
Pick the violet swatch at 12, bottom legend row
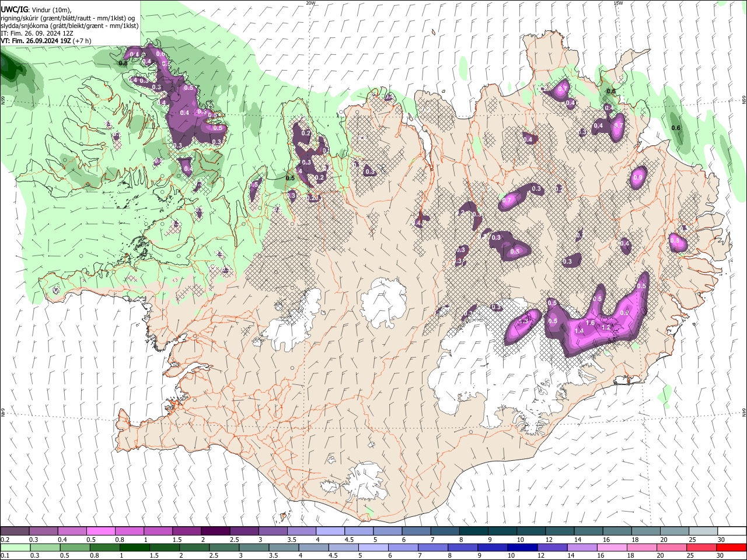point(551,547)
